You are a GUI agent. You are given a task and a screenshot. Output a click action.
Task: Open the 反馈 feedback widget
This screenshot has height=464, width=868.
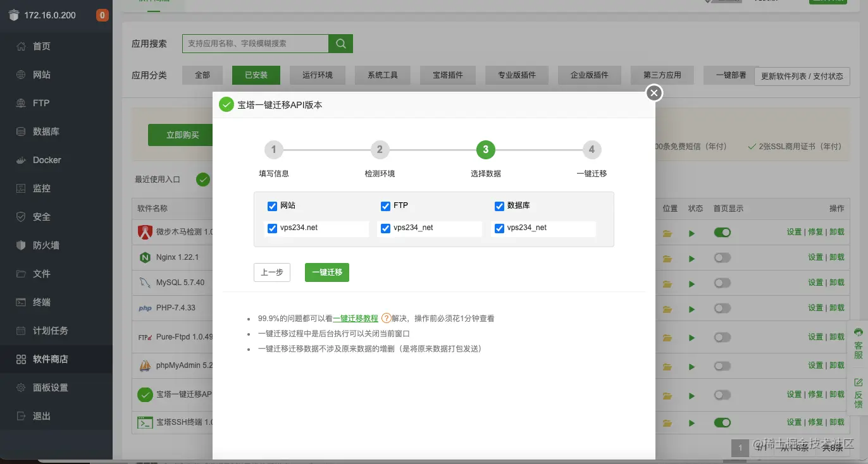coord(858,393)
